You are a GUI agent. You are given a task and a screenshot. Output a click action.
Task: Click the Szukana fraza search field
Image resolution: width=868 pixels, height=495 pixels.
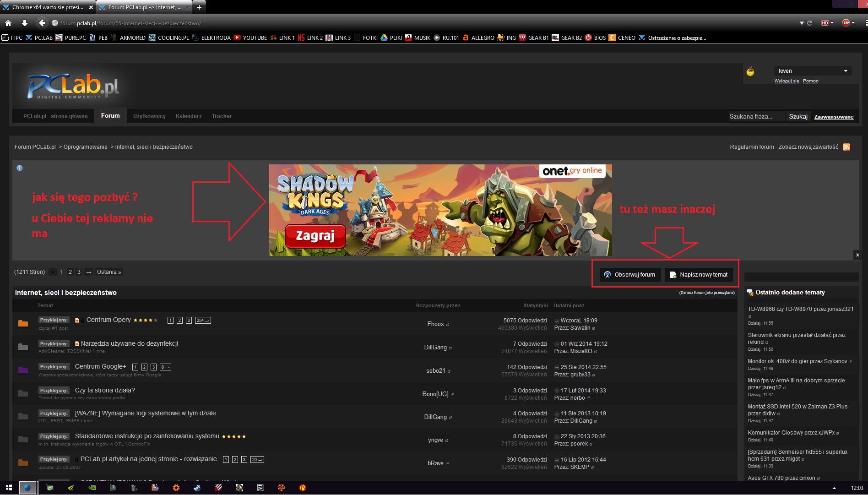tap(756, 116)
